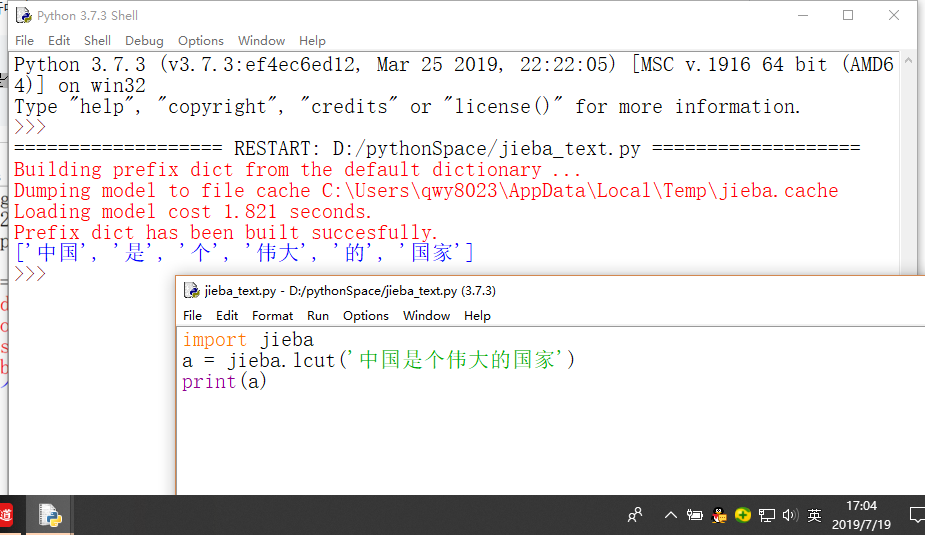This screenshot has width=925, height=535.
Task: Open Help menu in jieba_text.py editor
Action: 477,316
